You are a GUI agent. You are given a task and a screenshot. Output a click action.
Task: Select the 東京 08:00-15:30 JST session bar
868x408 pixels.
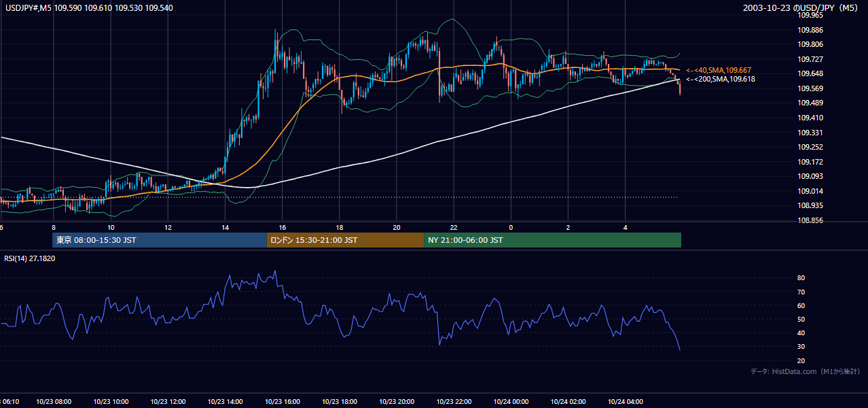[160, 240]
